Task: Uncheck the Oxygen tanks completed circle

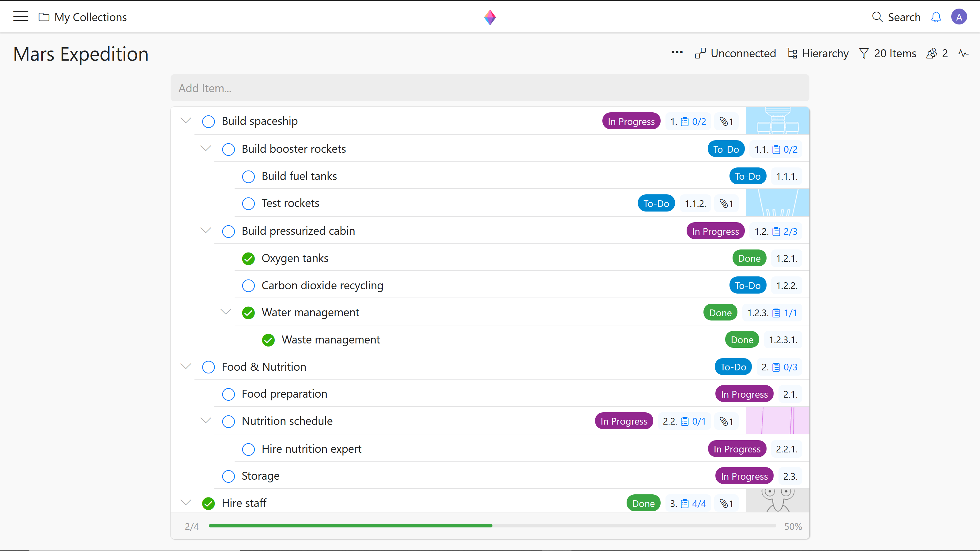Action: coord(248,259)
